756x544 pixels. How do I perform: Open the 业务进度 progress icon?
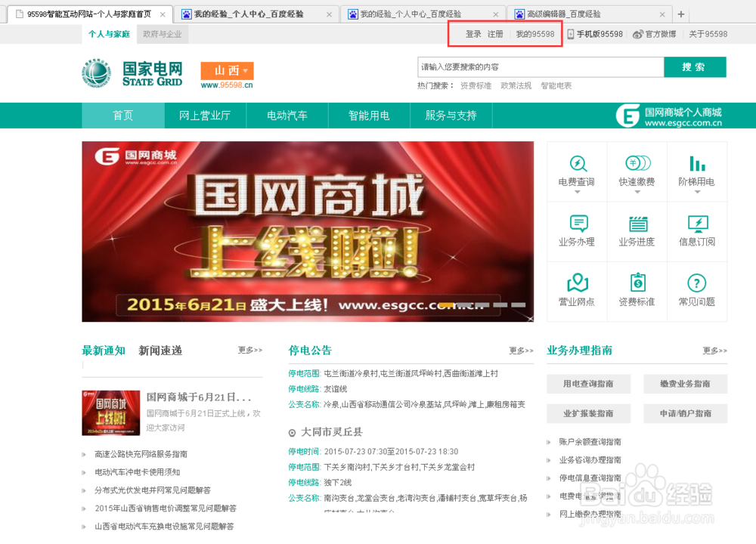pos(638,224)
